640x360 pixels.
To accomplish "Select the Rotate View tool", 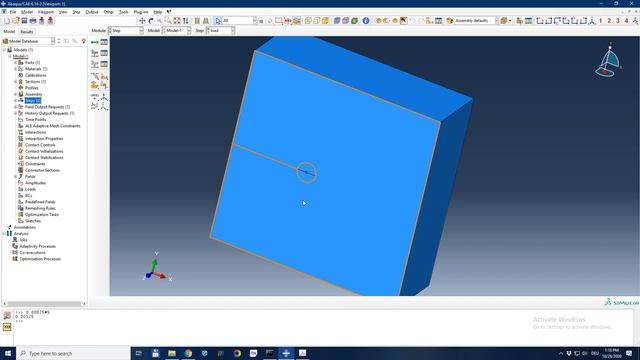I will click(x=151, y=20).
